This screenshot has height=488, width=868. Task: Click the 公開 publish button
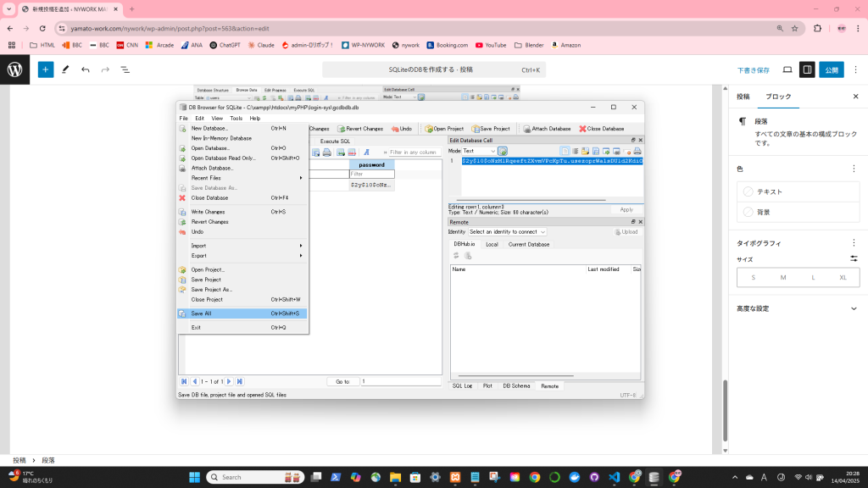click(x=832, y=69)
